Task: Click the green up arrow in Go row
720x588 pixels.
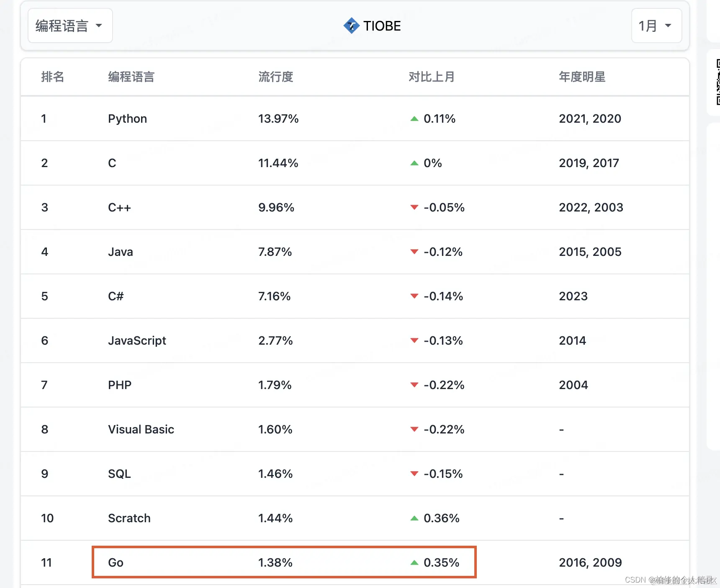Action: [x=414, y=563]
